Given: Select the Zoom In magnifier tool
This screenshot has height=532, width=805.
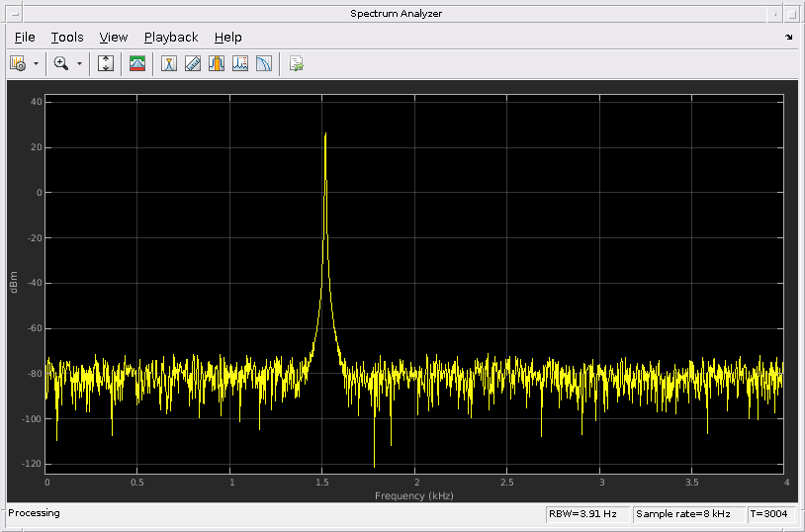Looking at the screenshot, I should pyautogui.click(x=61, y=63).
